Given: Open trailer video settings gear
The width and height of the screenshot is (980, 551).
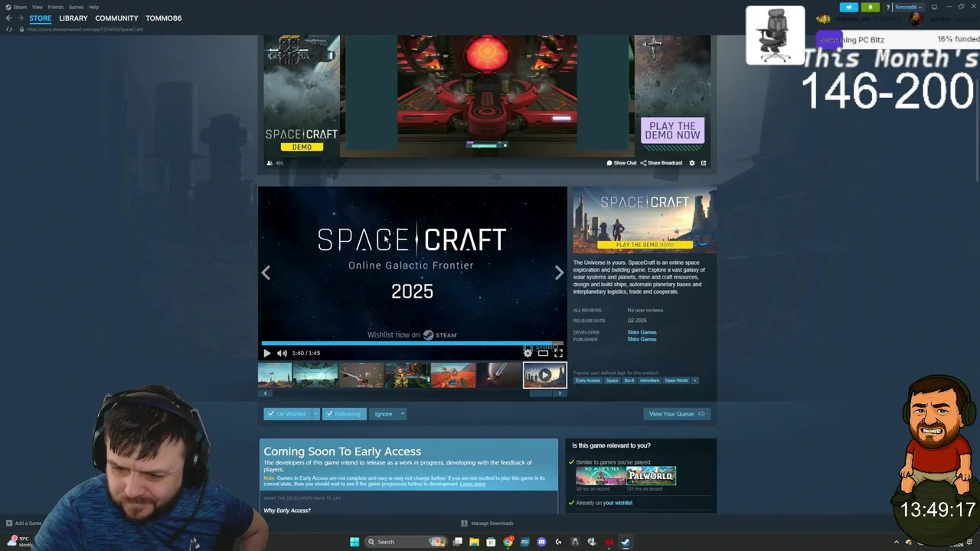Looking at the screenshot, I should tap(528, 353).
